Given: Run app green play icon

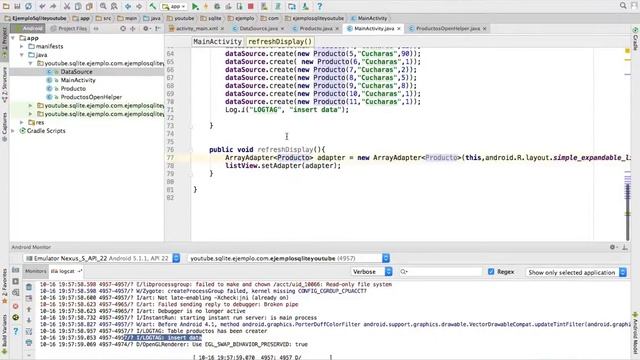Looking at the screenshot, I should pos(195,6).
